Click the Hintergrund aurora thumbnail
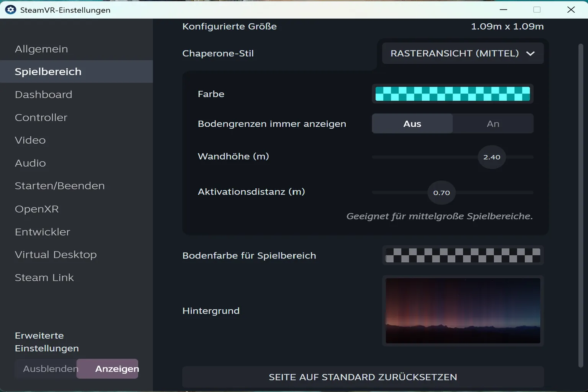Screen dimensions: 588x392 pyautogui.click(x=463, y=311)
